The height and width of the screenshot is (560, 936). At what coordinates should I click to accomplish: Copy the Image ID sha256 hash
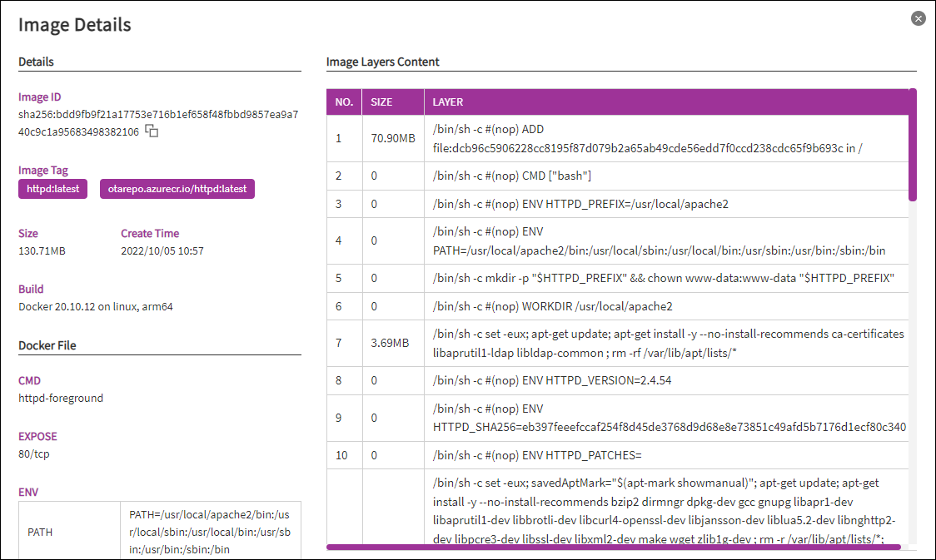point(152,131)
